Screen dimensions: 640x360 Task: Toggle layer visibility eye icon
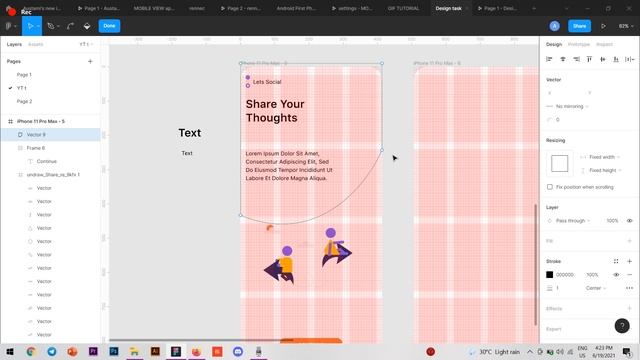[x=629, y=221]
